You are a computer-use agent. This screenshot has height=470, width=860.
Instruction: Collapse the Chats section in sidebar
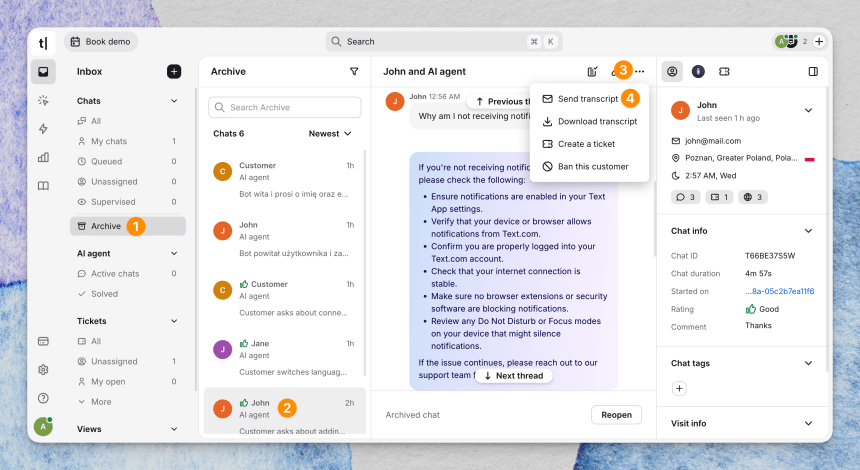pos(174,101)
